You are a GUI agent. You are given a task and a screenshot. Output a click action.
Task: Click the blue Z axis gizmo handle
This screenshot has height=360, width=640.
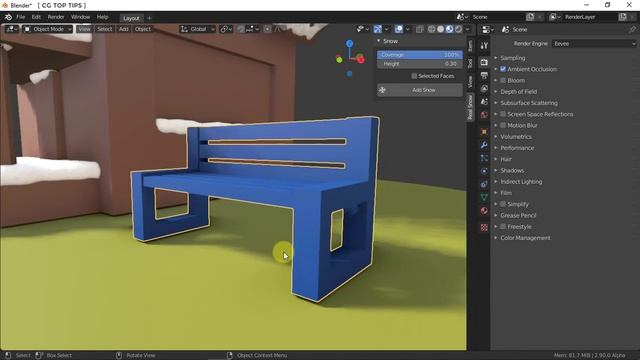349,43
